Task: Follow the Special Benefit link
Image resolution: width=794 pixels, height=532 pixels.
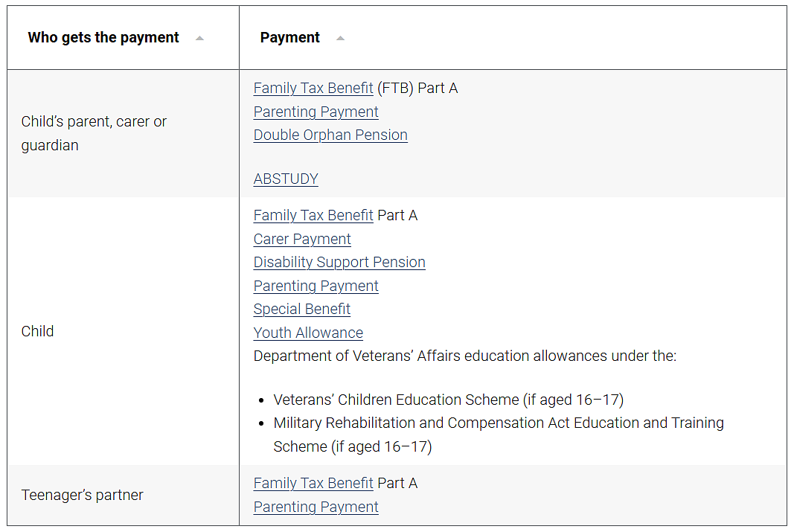Action: [x=302, y=310]
